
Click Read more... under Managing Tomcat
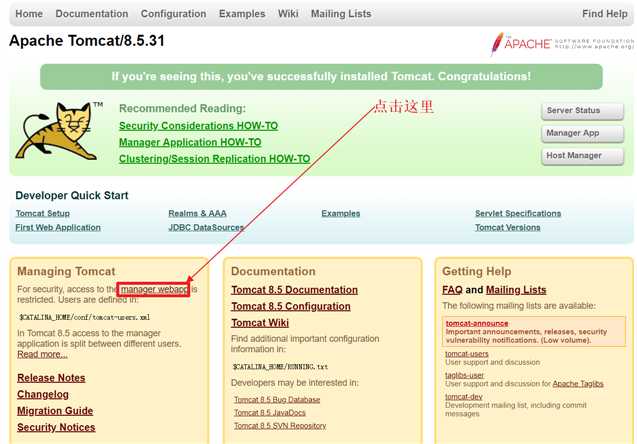(42, 354)
